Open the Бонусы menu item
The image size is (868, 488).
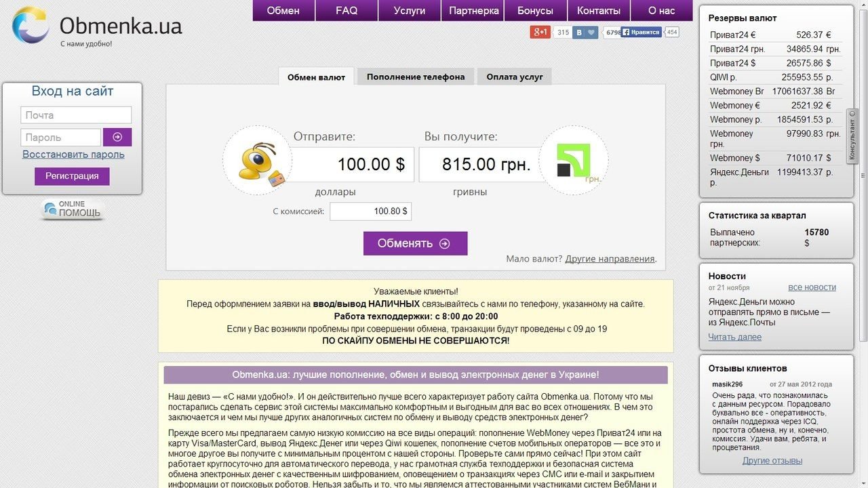535,10
